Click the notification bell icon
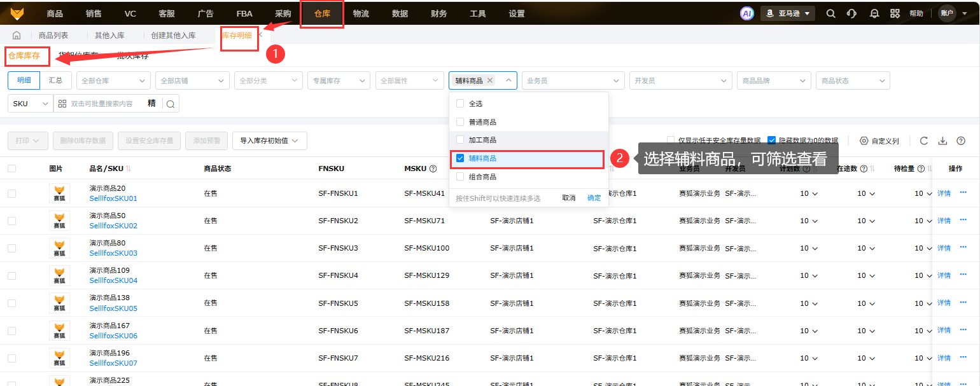 (874, 13)
